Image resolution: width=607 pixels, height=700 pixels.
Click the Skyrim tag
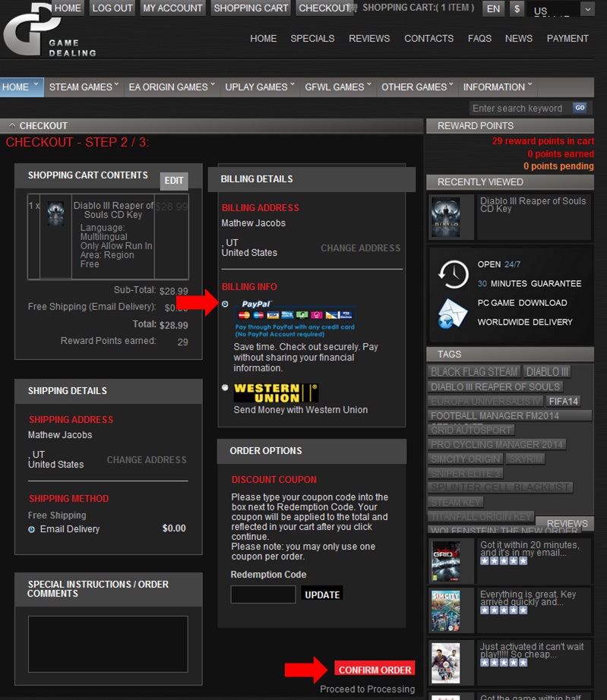pos(526,459)
